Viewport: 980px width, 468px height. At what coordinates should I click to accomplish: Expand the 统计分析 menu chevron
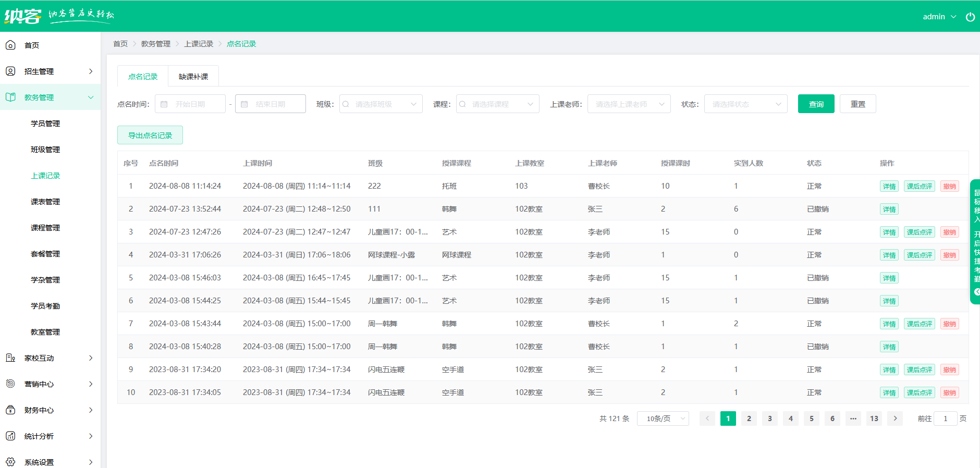click(x=91, y=436)
